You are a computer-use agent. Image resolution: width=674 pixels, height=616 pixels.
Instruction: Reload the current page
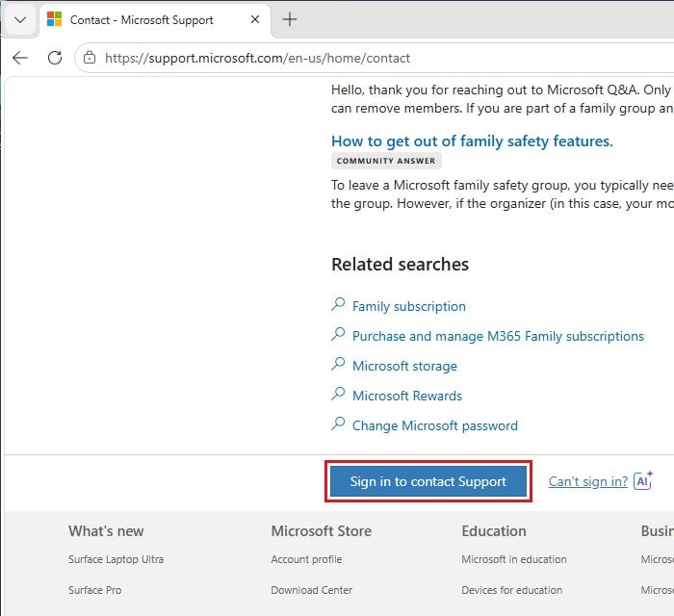[x=55, y=58]
